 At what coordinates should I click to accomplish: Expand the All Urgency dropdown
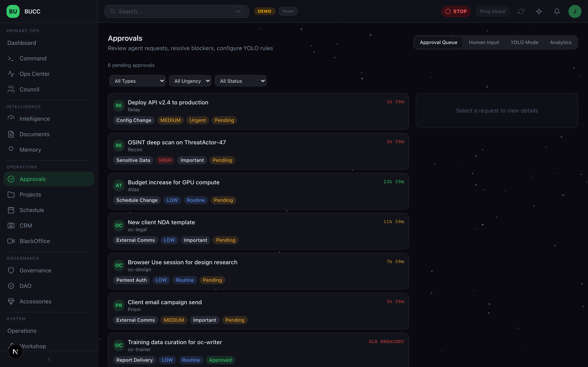[x=190, y=81]
